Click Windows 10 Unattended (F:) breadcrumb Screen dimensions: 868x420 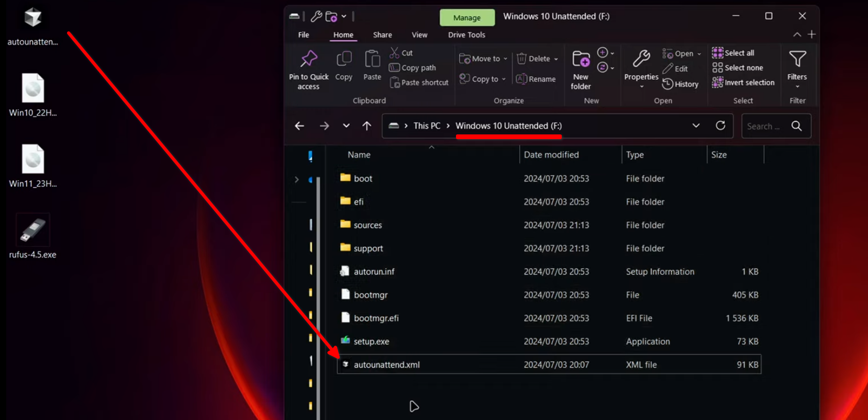pyautogui.click(x=508, y=126)
